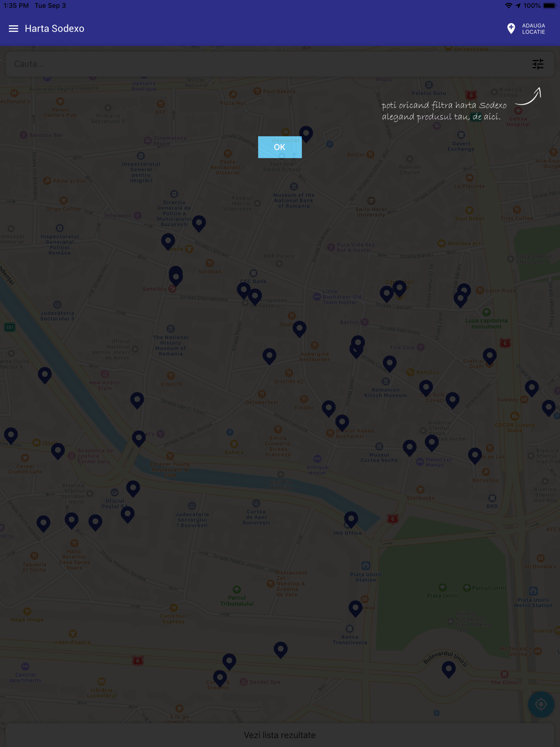Select map pin near Craft & Draft
Screen dimensions: 560x747
490,356
